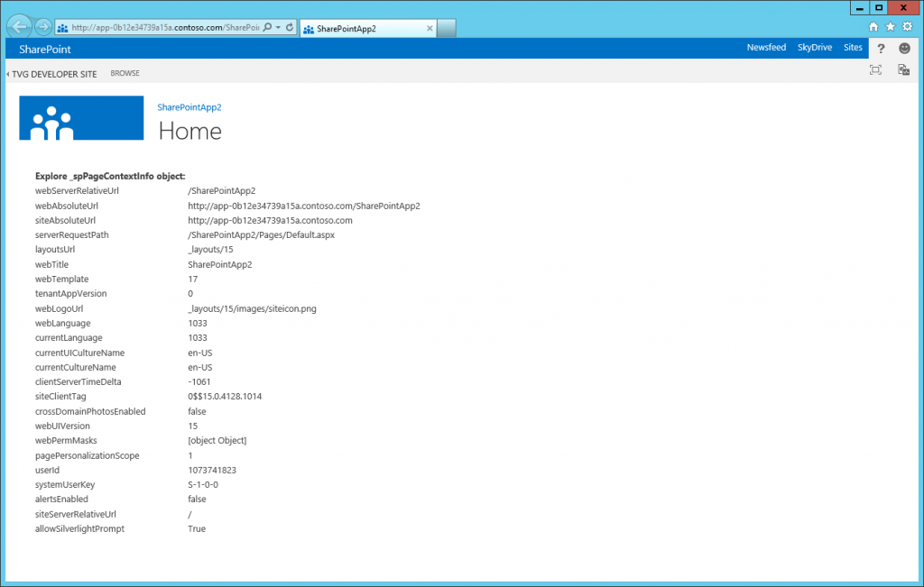Go forward with the browser Forward arrow
The image size is (924, 587).
pyautogui.click(x=43, y=27)
